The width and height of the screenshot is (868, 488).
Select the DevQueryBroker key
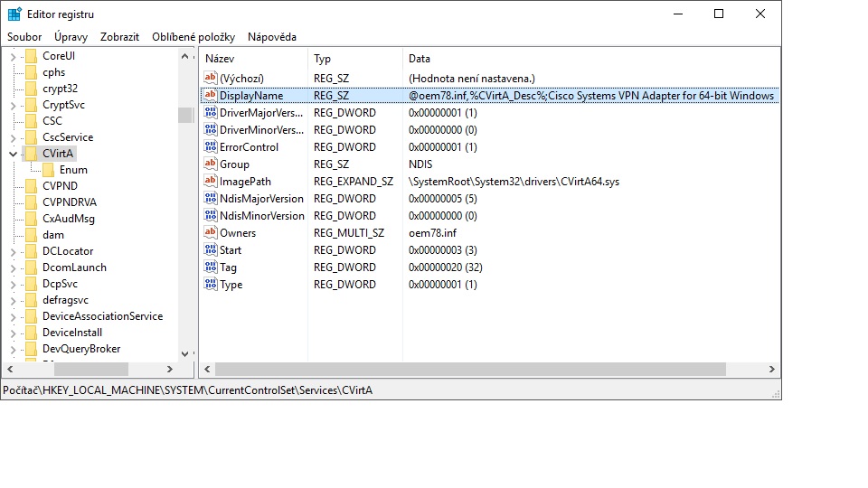tap(81, 349)
